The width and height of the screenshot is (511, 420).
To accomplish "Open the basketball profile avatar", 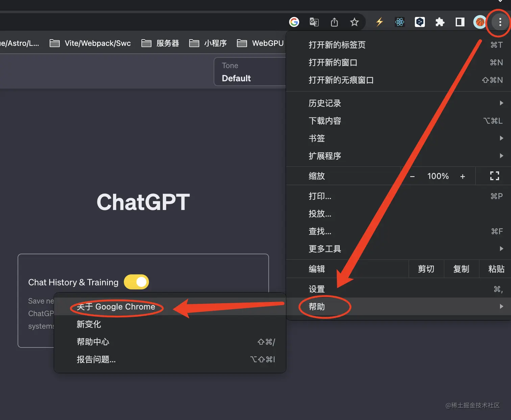I will coord(480,22).
